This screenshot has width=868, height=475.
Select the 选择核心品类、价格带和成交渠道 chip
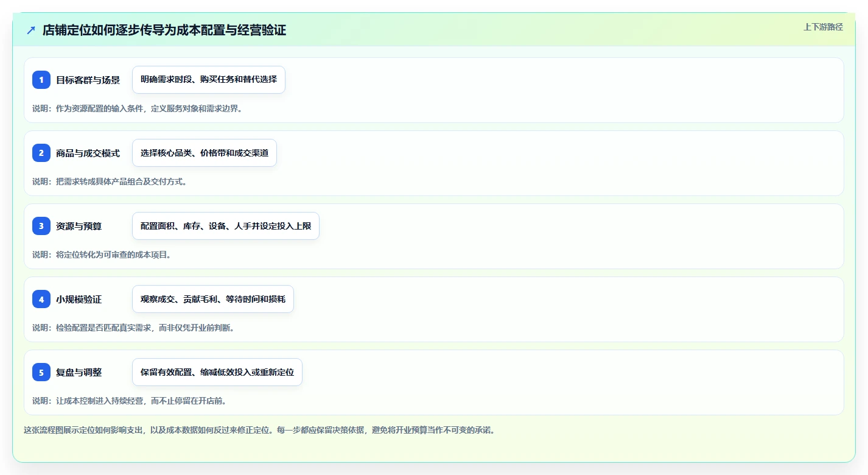205,153
